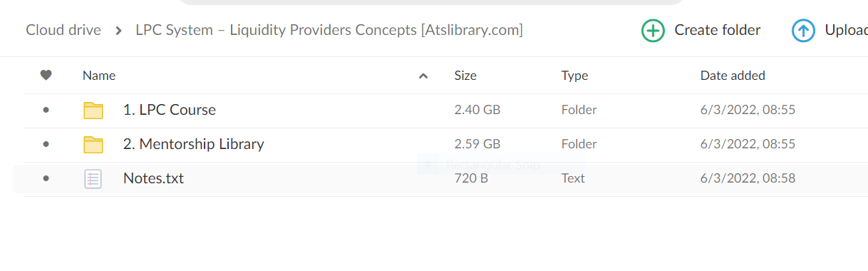Toggle favorite dot for Notes.txt

click(46, 178)
